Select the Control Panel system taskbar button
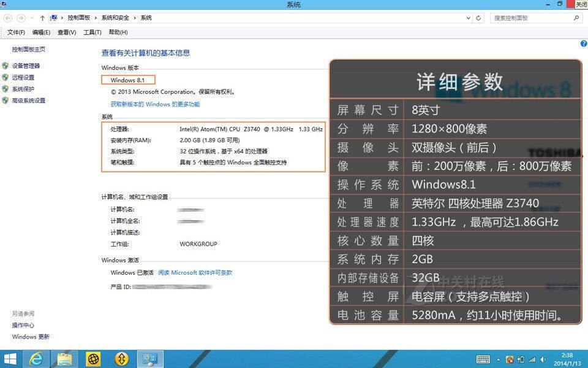This screenshot has width=588, height=368. click(x=150, y=359)
